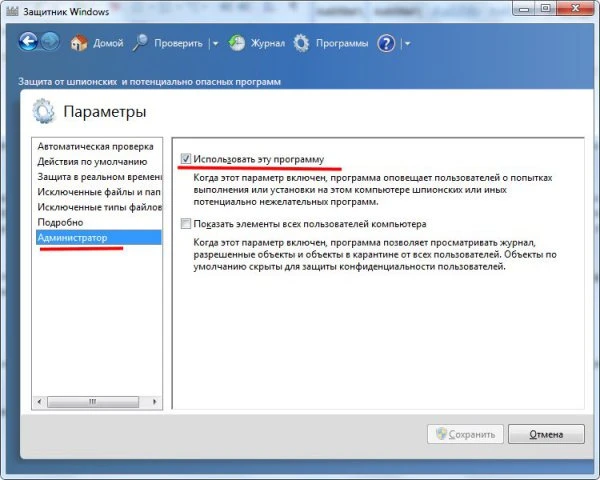
Task: Open the Домой home icon
Action: [78, 43]
